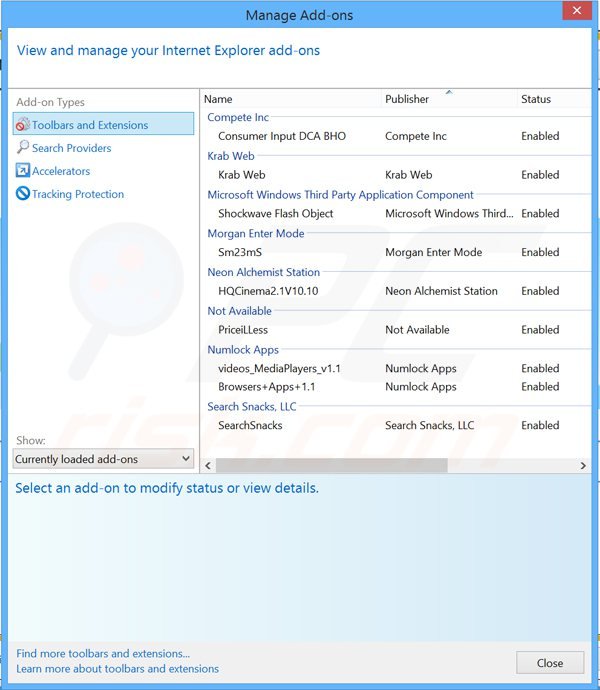Click the Accelerators icon
600x690 pixels.
point(22,171)
